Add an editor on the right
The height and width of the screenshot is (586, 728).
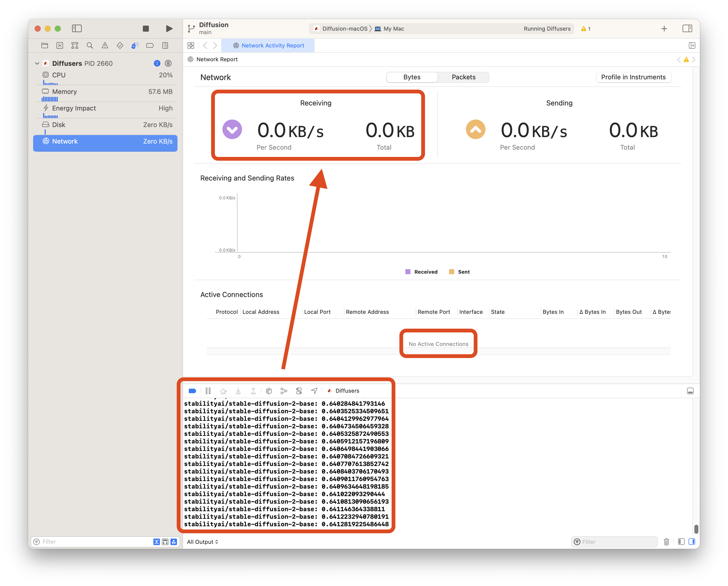(x=692, y=45)
